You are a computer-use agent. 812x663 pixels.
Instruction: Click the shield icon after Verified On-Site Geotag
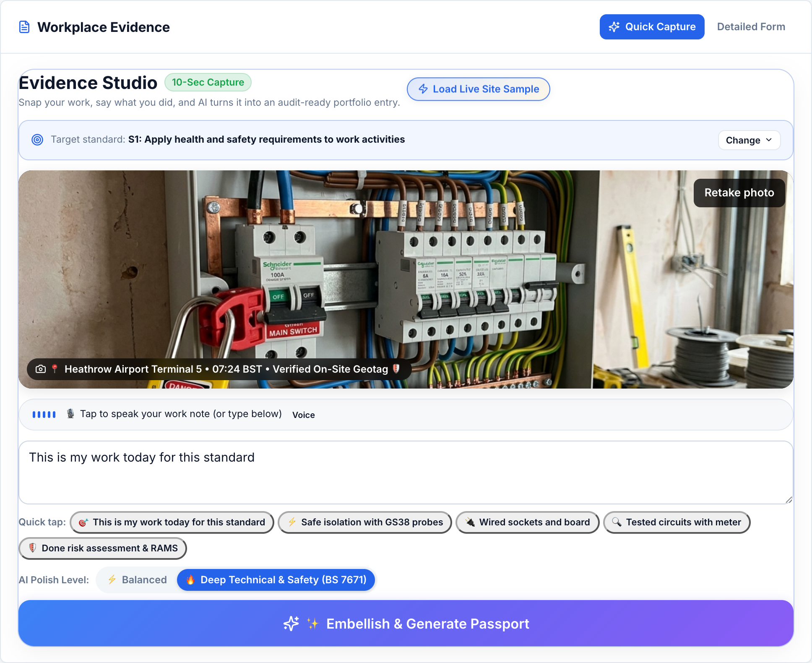pos(396,369)
